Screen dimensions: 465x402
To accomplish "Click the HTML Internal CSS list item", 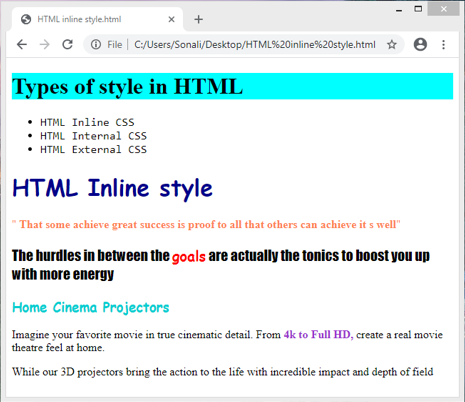I will click(x=93, y=136).
